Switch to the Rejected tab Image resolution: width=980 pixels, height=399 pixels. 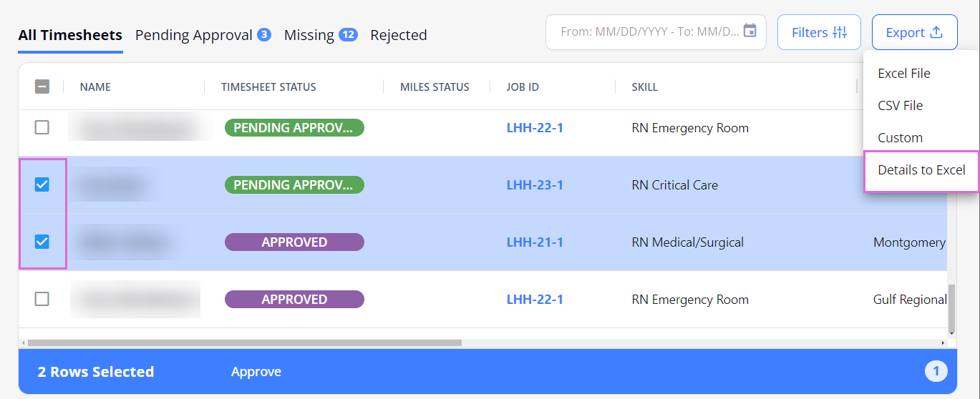coord(398,35)
